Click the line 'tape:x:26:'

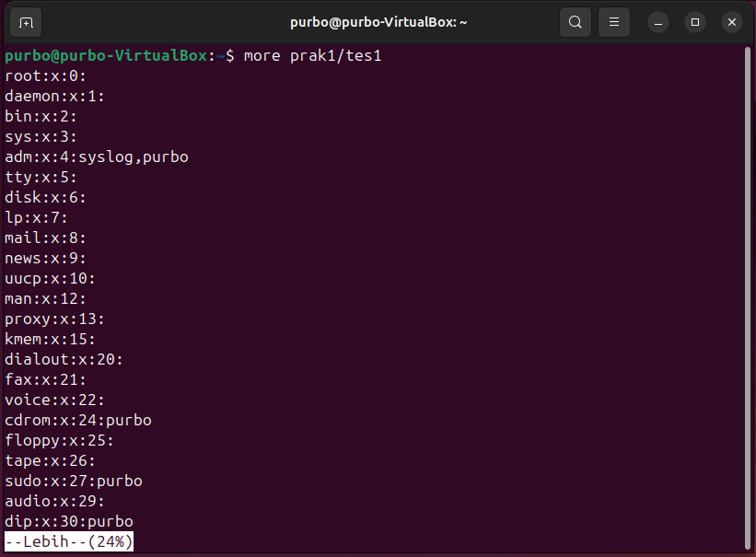50,461
